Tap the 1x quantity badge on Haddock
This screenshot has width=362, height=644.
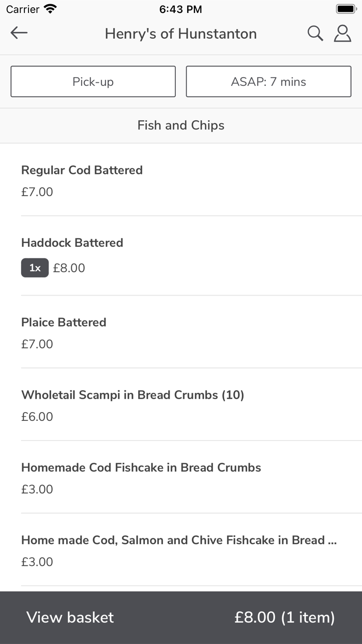35,268
